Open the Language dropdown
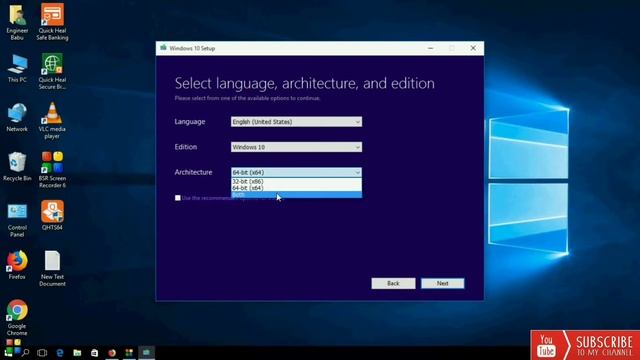The height and width of the screenshot is (360, 640). [296, 122]
